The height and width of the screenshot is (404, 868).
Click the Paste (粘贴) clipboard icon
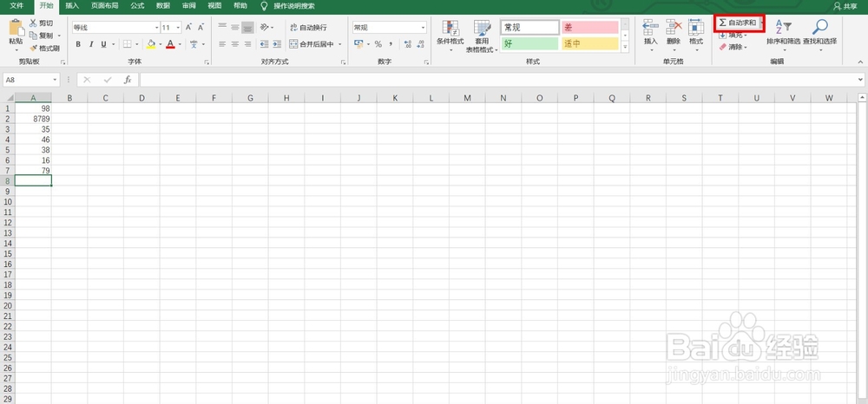(16, 29)
